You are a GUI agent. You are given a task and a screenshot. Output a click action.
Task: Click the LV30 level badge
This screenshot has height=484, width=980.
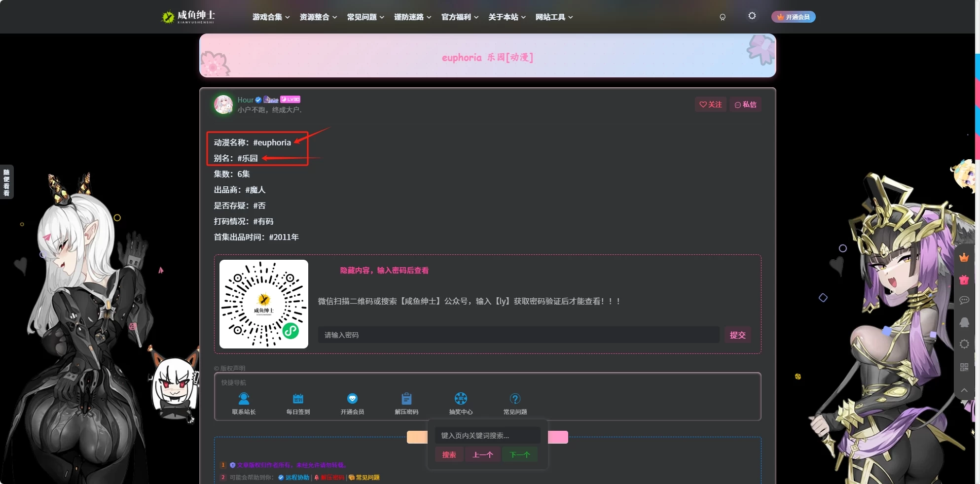290,99
